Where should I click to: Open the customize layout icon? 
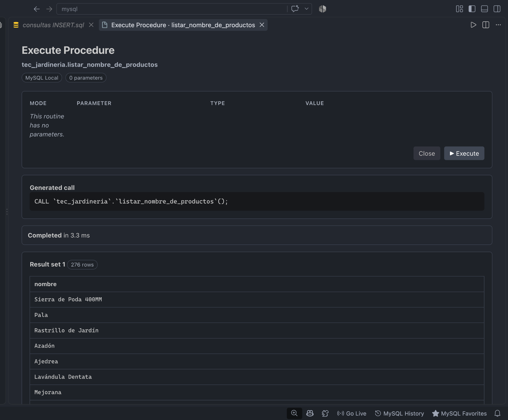[x=459, y=9]
